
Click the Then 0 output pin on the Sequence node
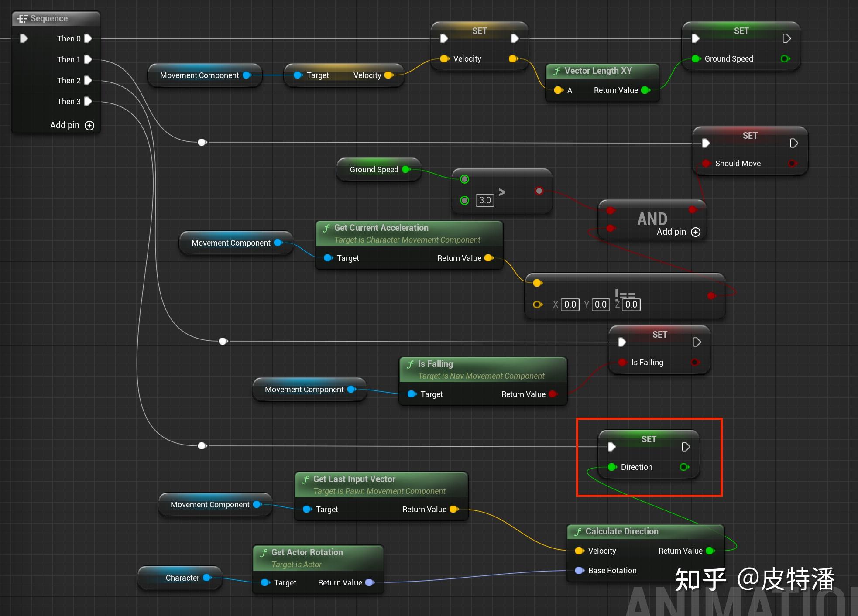[x=88, y=38]
